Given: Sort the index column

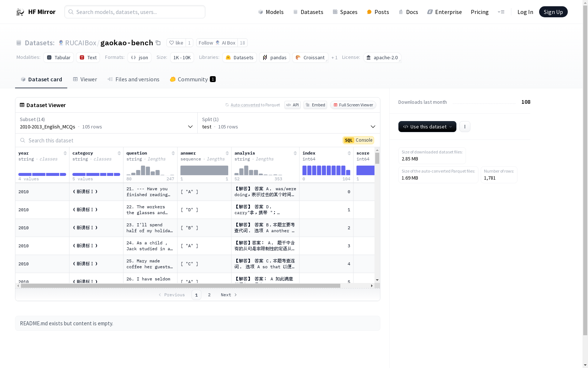Looking at the screenshot, I should click(349, 153).
